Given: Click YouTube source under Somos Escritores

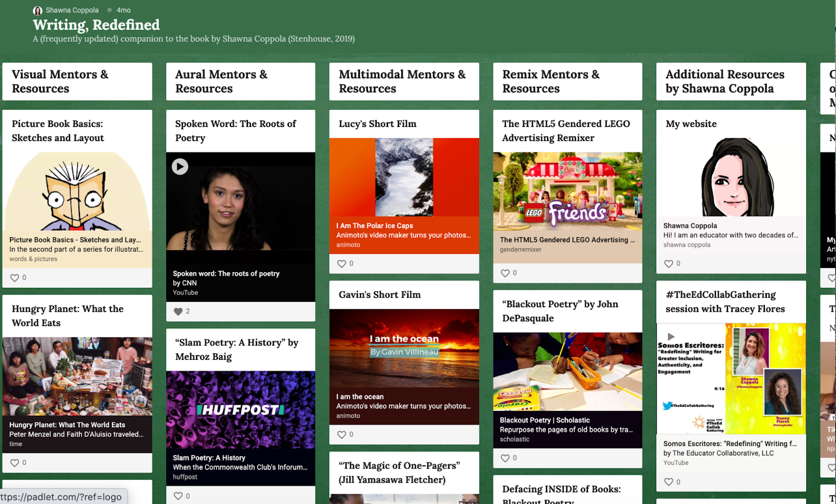Looking at the screenshot, I should point(676,463).
